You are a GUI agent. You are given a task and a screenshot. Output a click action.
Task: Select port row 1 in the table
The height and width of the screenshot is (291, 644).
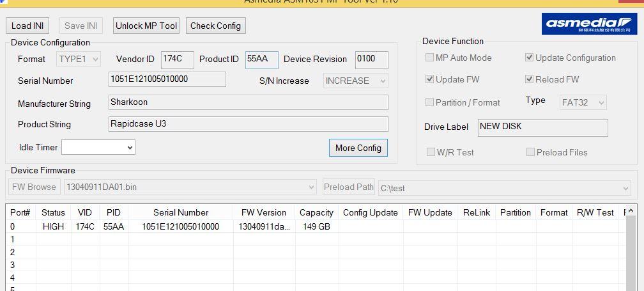(315, 239)
